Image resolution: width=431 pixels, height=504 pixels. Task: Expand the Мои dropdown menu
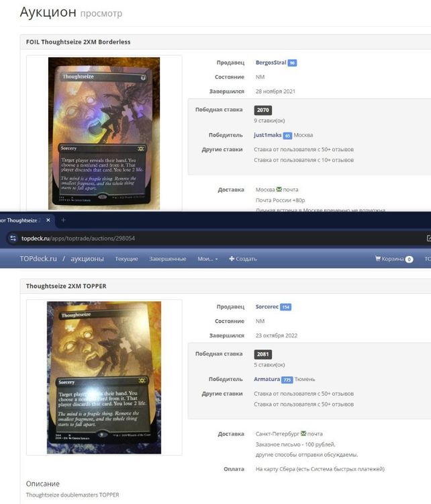tap(207, 259)
